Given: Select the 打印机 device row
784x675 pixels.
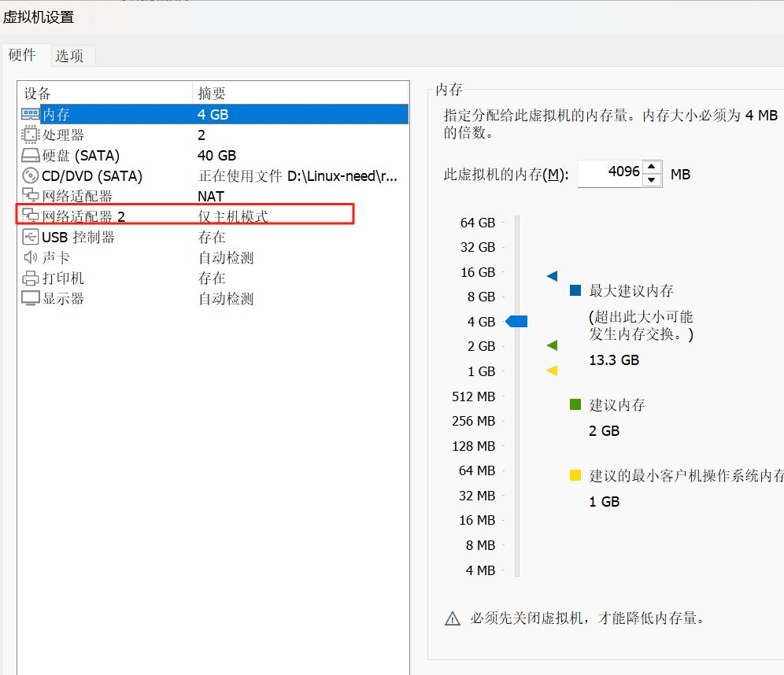Looking at the screenshot, I should point(214,278).
